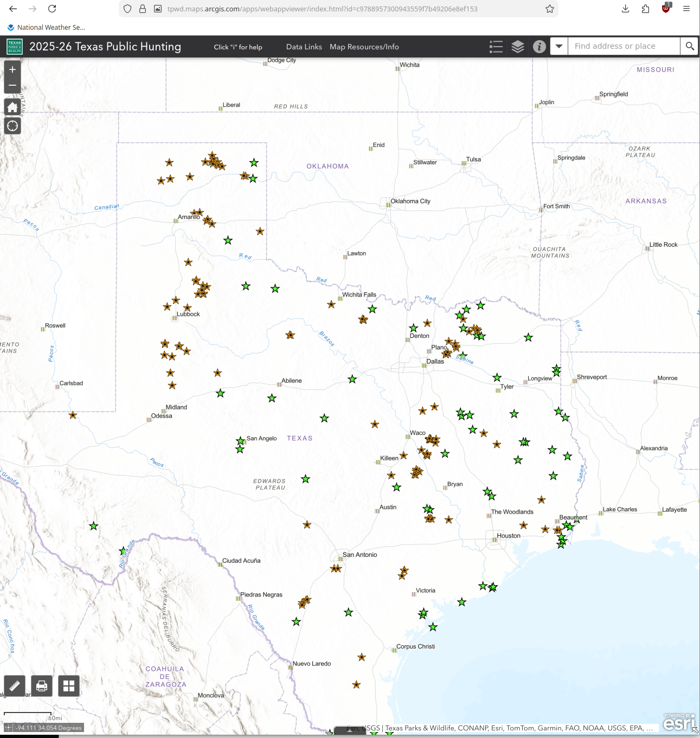Screen dimensions: 700x738
Task: Expand the search source dropdown arrow
Action: (x=559, y=47)
